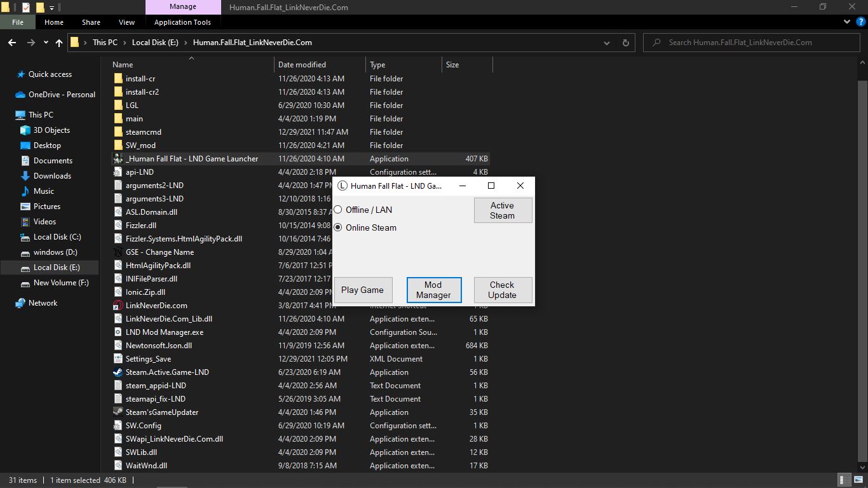Select the Offline / LAN radio button

tap(337, 210)
